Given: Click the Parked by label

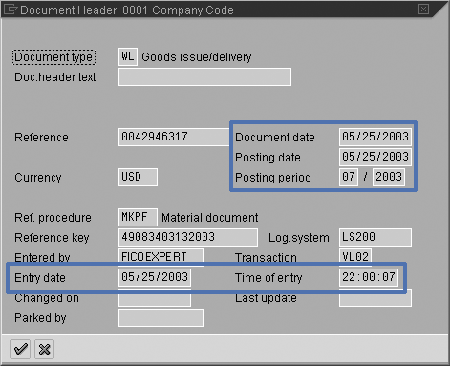Looking at the screenshot, I should tap(40, 318).
